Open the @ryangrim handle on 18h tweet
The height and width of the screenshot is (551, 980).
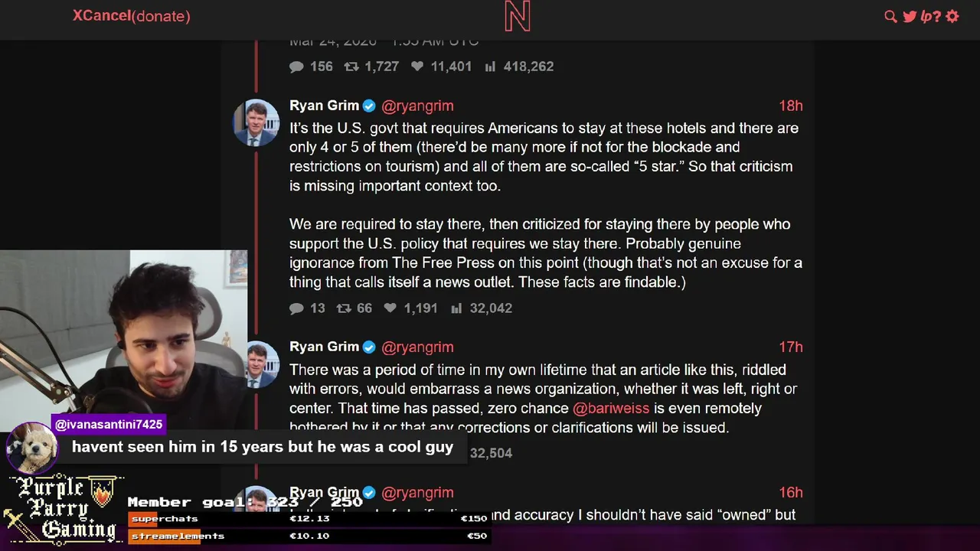pos(417,106)
